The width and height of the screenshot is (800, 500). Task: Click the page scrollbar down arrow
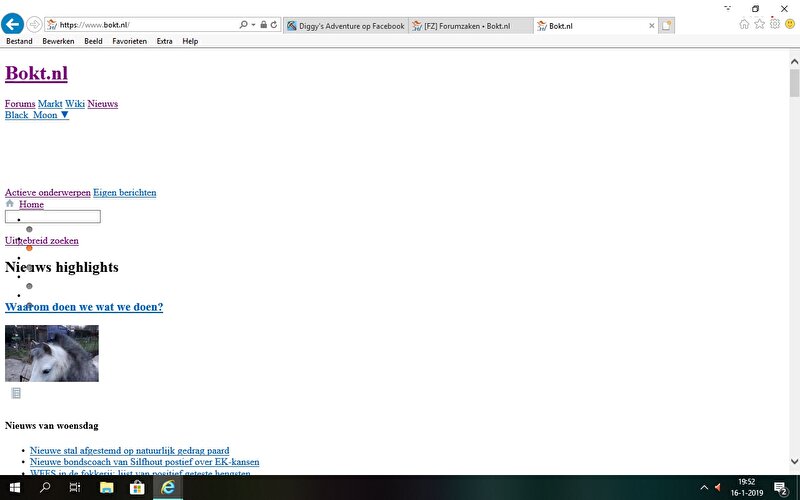coord(794,461)
